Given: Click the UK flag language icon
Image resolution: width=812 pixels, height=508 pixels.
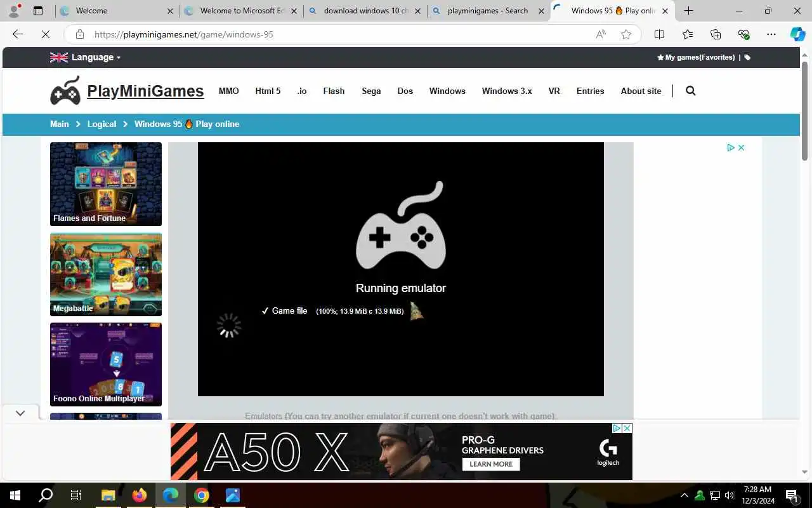Looking at the screenshot, I should (x=59, y=57).
